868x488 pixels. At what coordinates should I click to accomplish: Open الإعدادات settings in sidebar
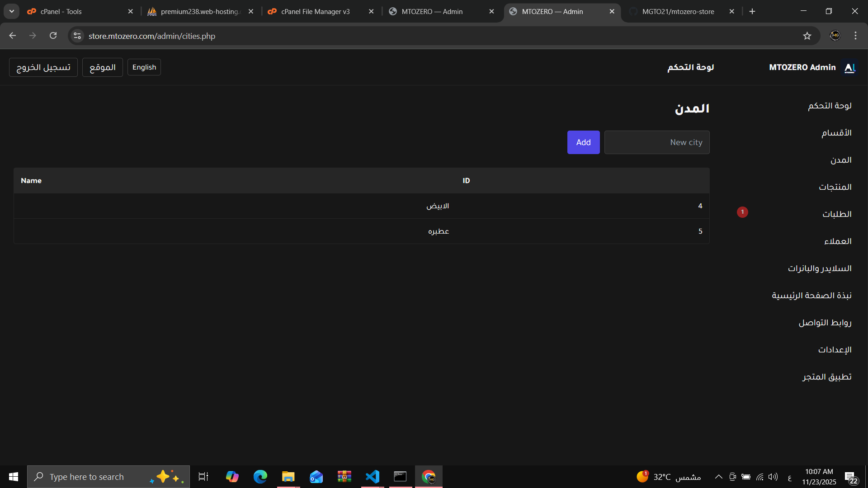[x=835, y=350]
